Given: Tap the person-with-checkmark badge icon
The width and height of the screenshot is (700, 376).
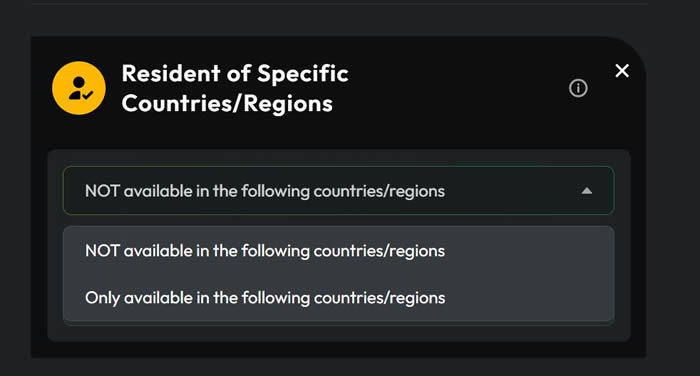Looking at the screenshot, I should tap(79, 88).
